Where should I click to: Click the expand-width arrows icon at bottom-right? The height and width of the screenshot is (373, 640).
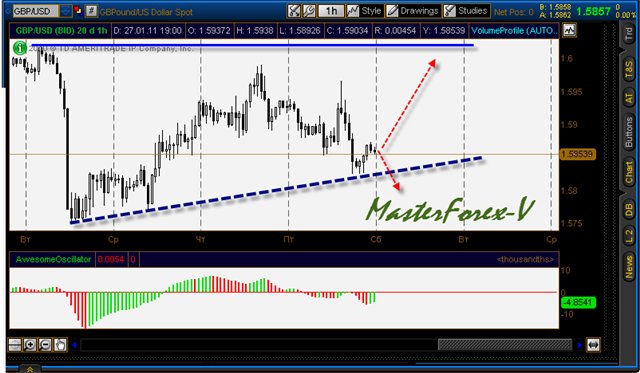(x=593, y=345)
